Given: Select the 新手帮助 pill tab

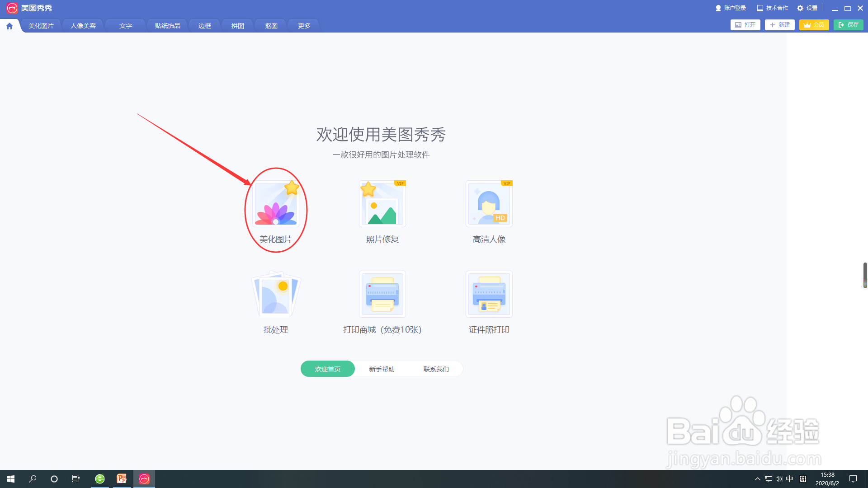Looking at the screenshot, I should (382, 369).
